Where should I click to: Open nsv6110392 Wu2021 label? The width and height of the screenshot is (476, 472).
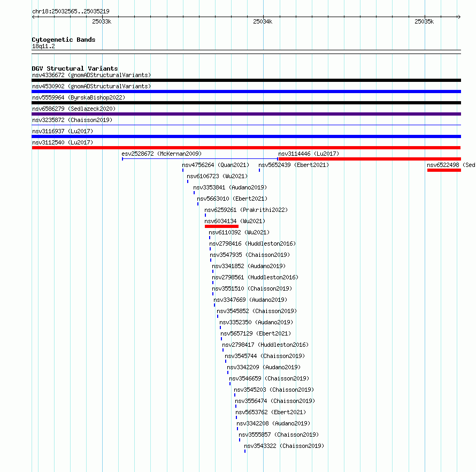pyautogui.click(x=239, y=232)
